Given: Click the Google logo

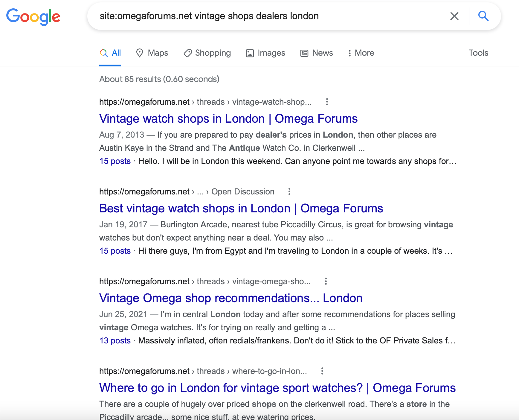Looking at the screenshot, I should [33, 16].
